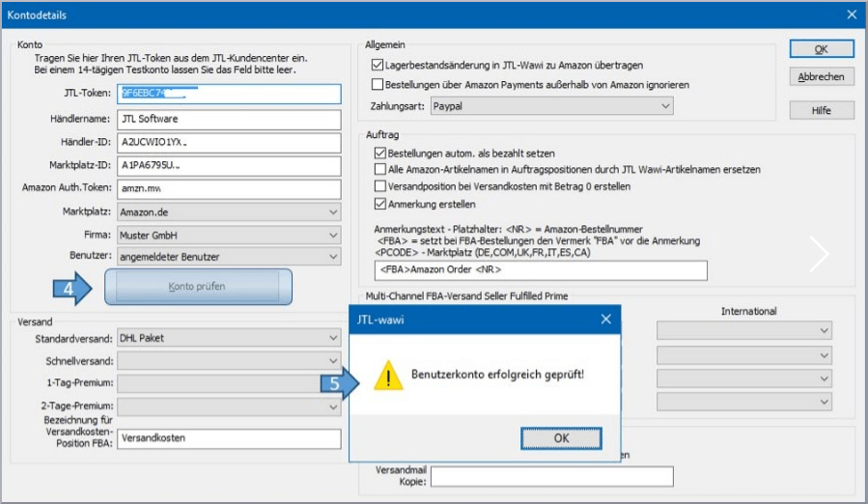This screenshot has height=504, width=868.
Task: Click the Versandmail Kopie field
Action: [552, 476]
